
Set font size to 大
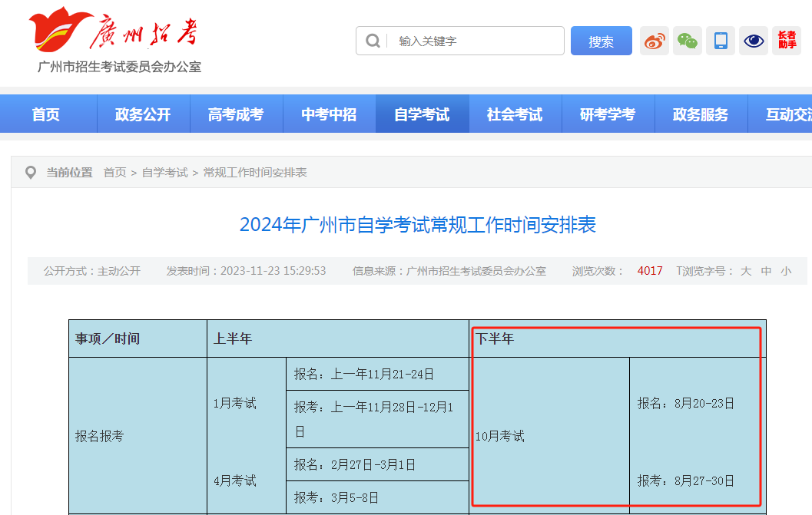tap(746, 271)
